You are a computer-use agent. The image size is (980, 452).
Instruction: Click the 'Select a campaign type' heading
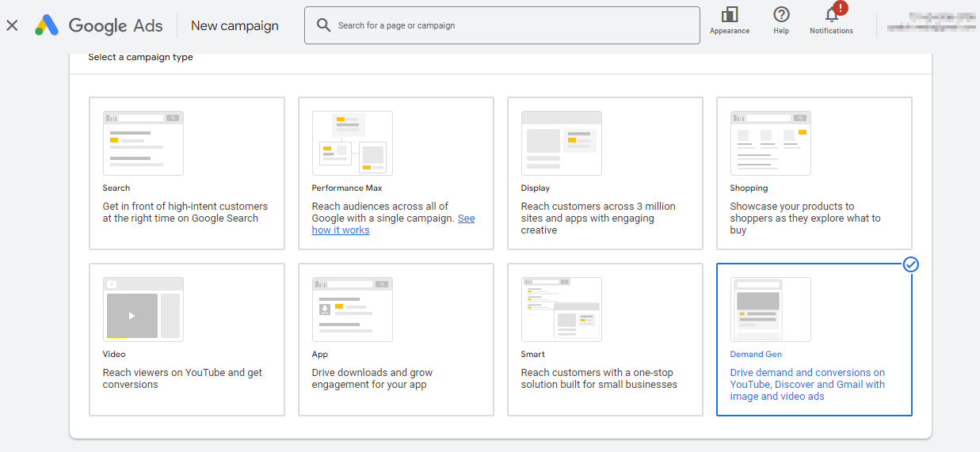pyautogui.click(x=140, y=57)
